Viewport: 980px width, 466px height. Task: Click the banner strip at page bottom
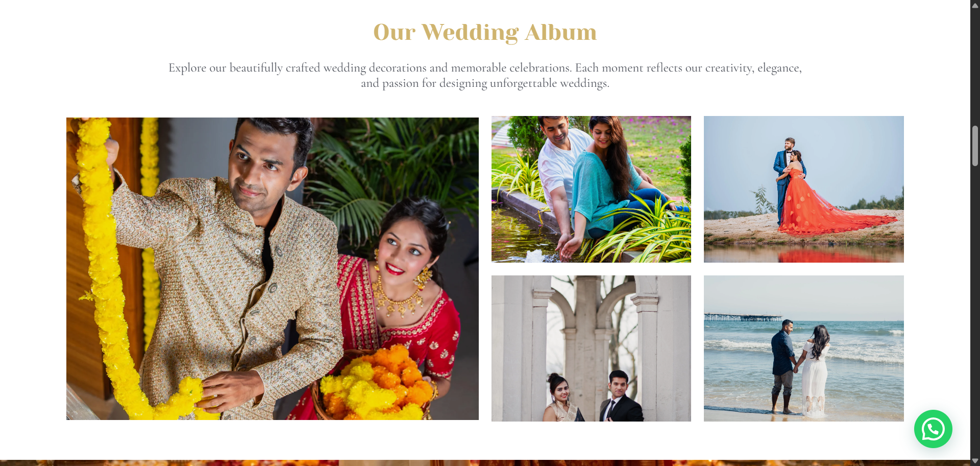(x=485, y=463)
